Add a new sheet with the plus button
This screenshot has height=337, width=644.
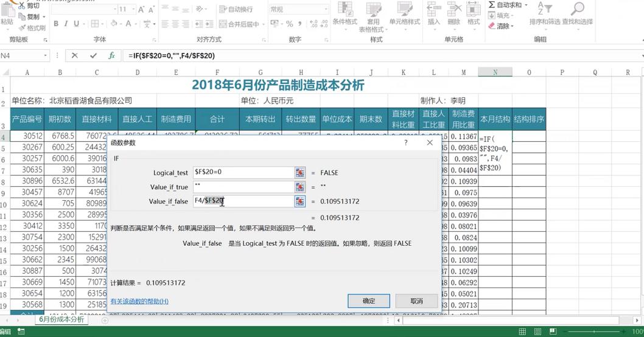coord(105,320)
